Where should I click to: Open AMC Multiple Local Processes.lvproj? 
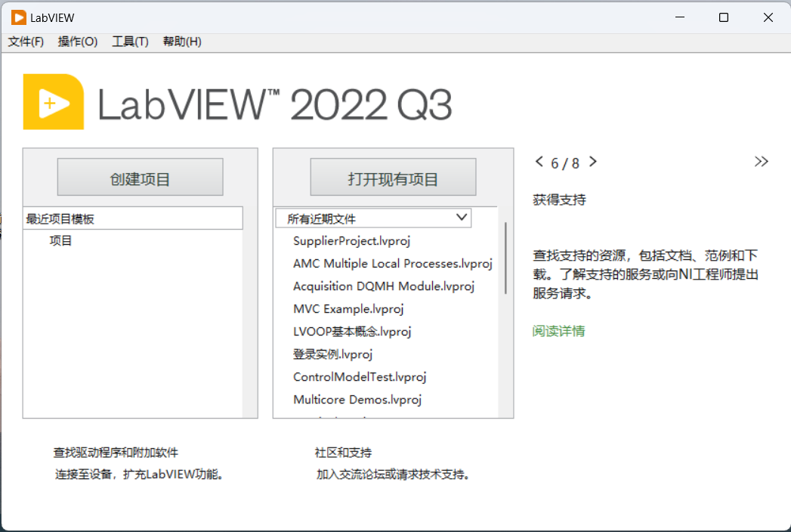tap(392, 264)
